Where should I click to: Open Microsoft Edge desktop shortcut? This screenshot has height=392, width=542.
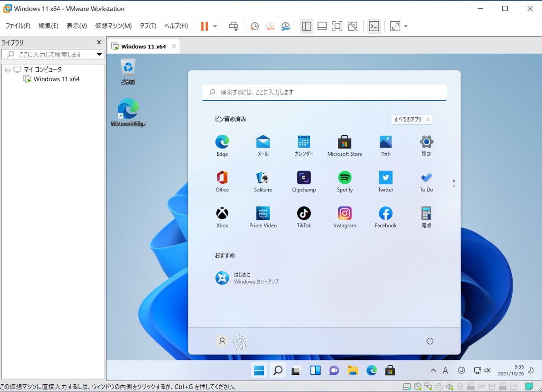pyautogui.click(x=128, y=112)
